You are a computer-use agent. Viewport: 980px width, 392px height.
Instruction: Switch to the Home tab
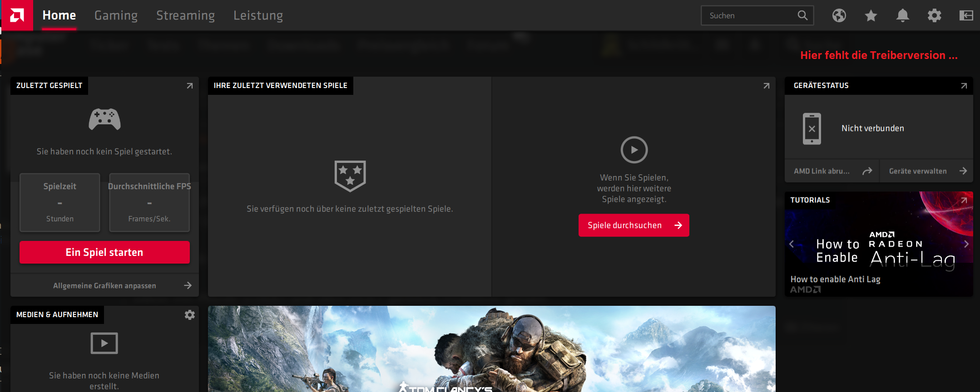59,15
